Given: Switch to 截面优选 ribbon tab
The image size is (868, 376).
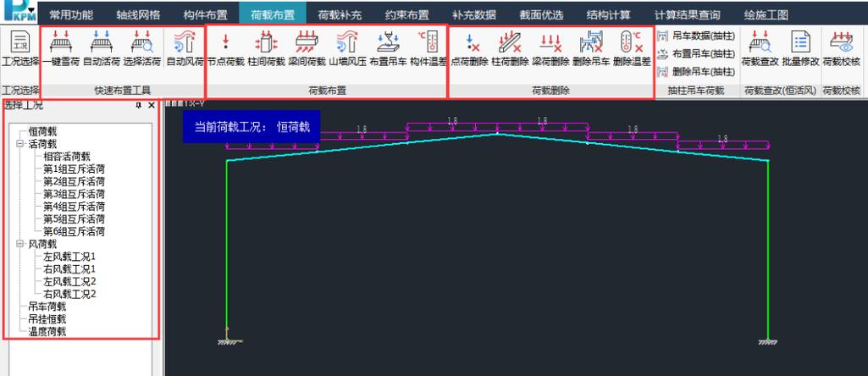Looking at the screenshot, I should (x=541, y=15).
